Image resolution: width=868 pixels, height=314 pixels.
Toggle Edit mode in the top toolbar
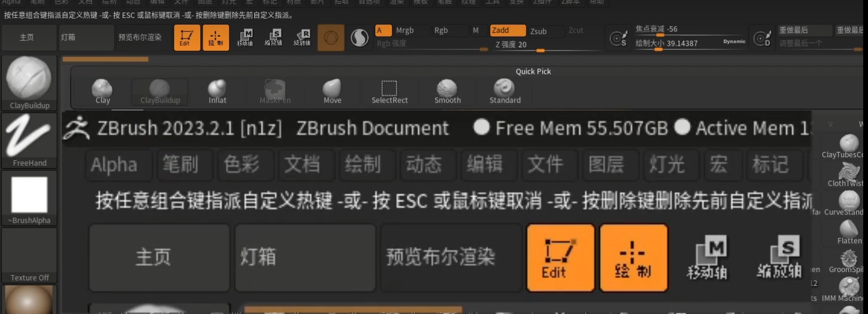(187, 38)
